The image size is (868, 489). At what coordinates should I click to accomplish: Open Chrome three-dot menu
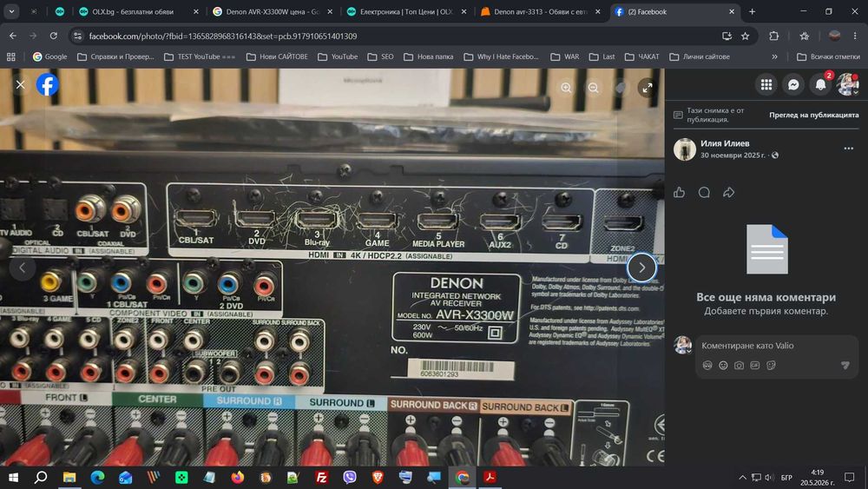[x=855, y=36]
